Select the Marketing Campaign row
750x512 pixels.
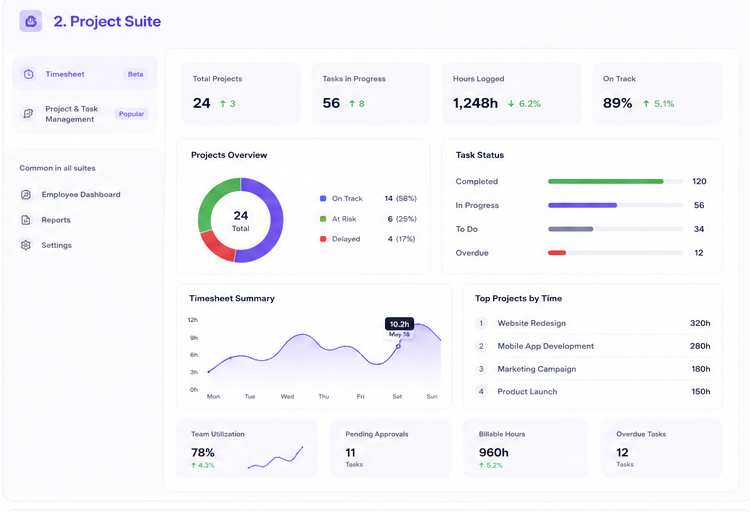click(592, 369)
